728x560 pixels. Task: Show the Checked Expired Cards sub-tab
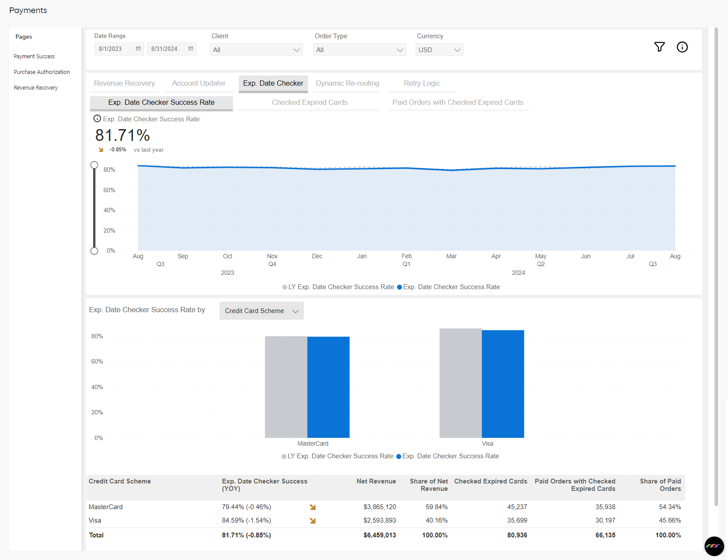[310, 103]
